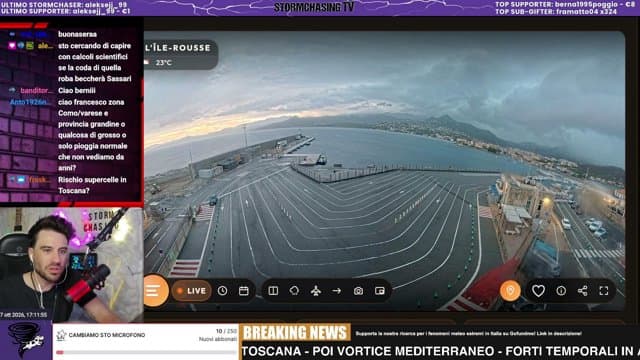The width and height of the screenshot is (640, 360).
Task: Click the 'Ciao berniii' chat message
Action: coord(77,91)
